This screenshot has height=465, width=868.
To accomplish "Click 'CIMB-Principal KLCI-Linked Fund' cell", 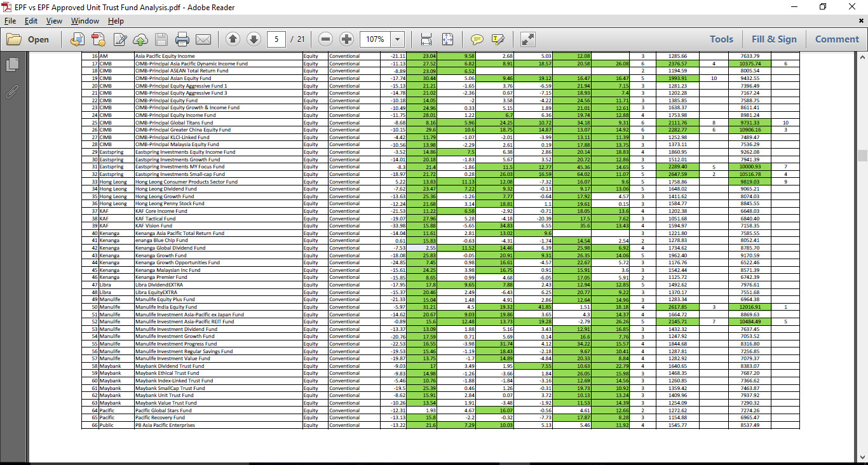I will point(218,137).
